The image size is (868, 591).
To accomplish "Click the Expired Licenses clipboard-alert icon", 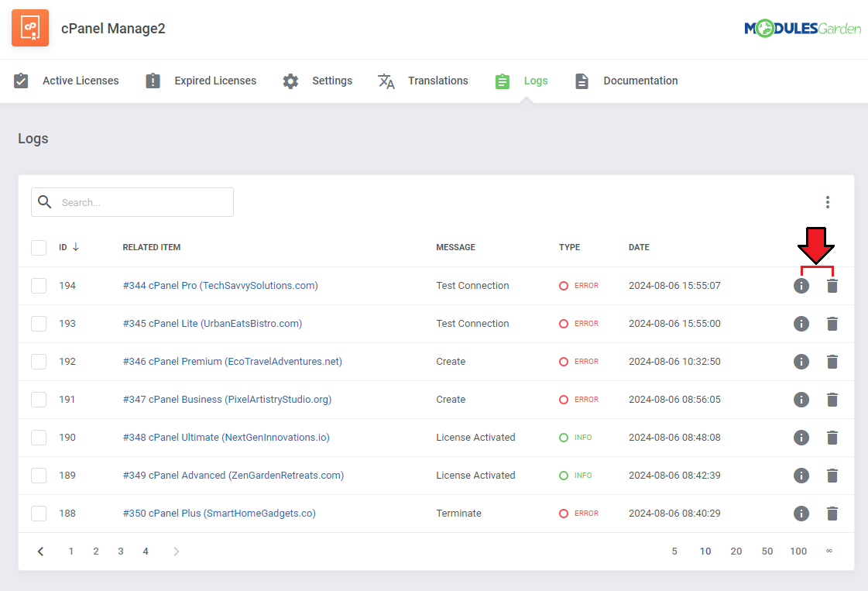I will [153, 81].
